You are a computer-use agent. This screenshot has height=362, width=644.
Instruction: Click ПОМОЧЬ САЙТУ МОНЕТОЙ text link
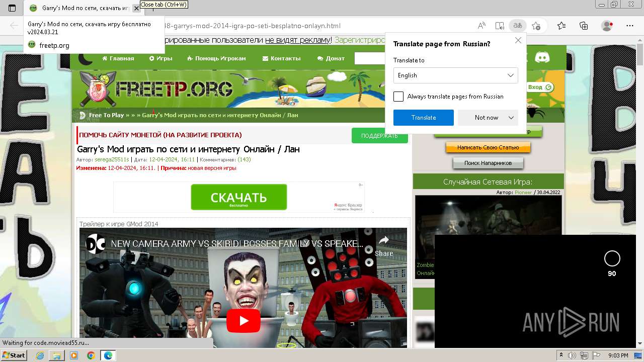[160, 135]
